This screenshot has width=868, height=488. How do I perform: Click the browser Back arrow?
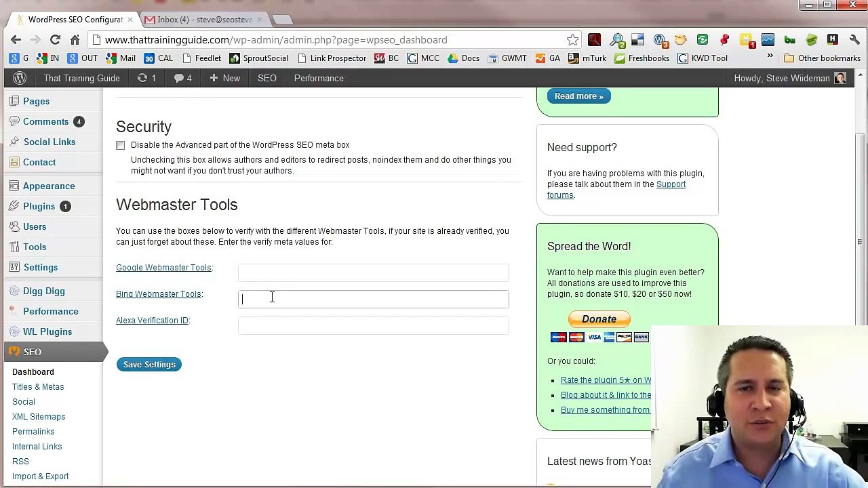point(16,40)
